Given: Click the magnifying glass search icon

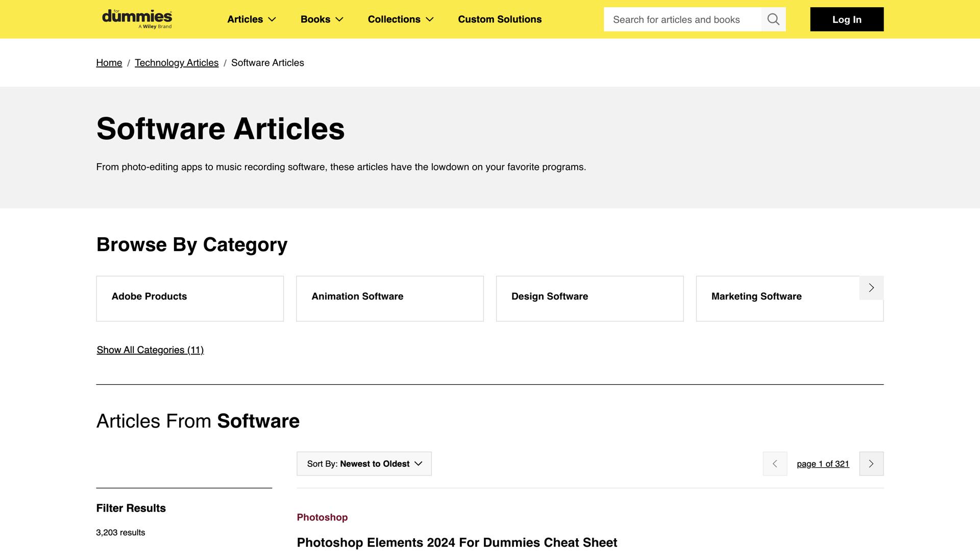Looking at the screenshot, I should (773, 19).
